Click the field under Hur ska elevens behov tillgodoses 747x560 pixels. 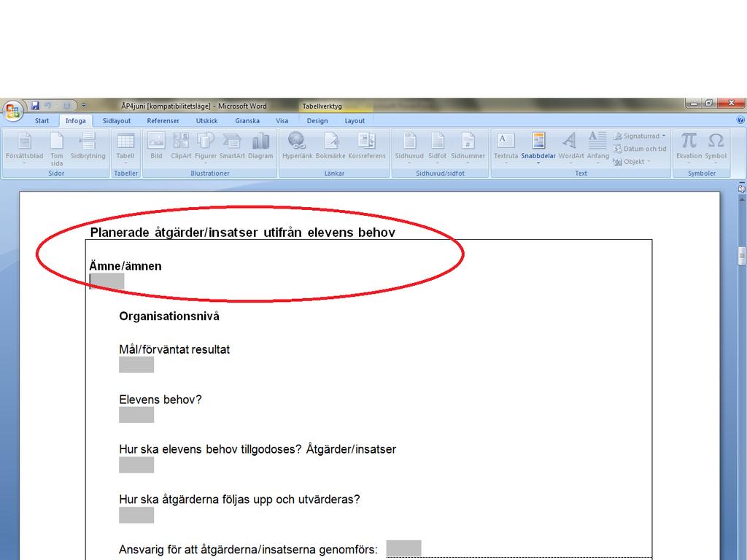(x=136, y=464)
